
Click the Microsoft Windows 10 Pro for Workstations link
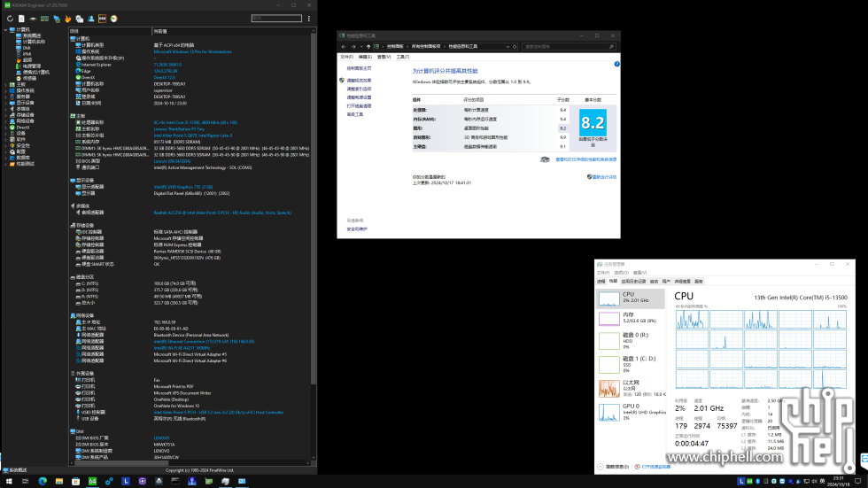point(192,52)
